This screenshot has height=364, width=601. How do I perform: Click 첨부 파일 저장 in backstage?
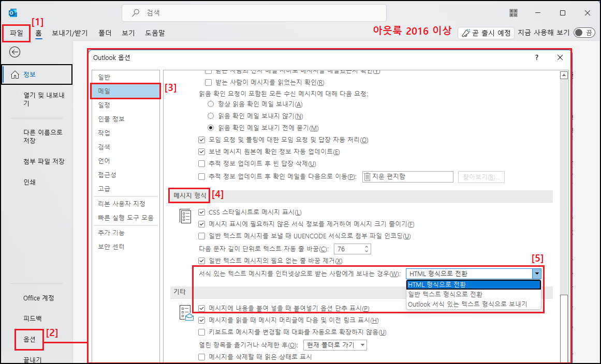pos(43,161)
